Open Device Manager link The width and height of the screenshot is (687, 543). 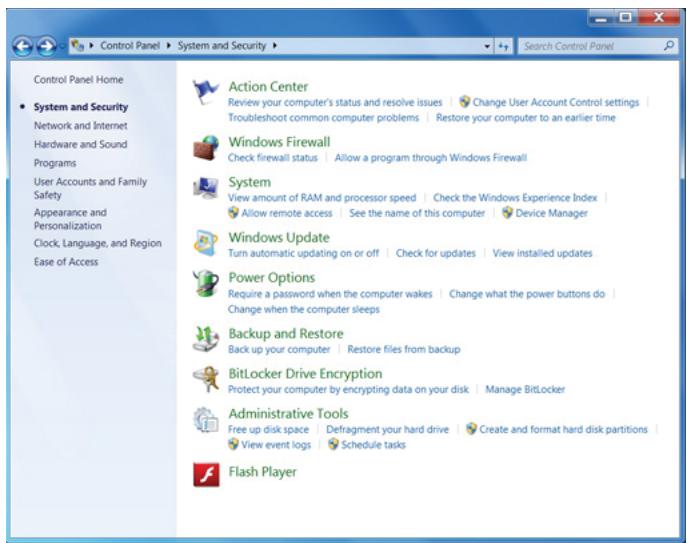(x=552, y=213)
